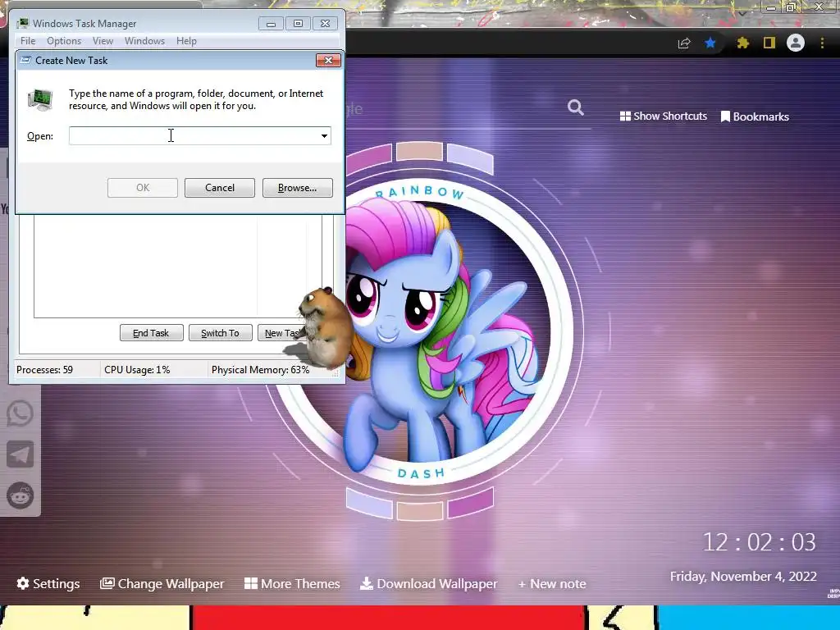Expand the Open combo box dropdown arrow
The height and width of the screenshot is (630, 840).
point(324,135)
